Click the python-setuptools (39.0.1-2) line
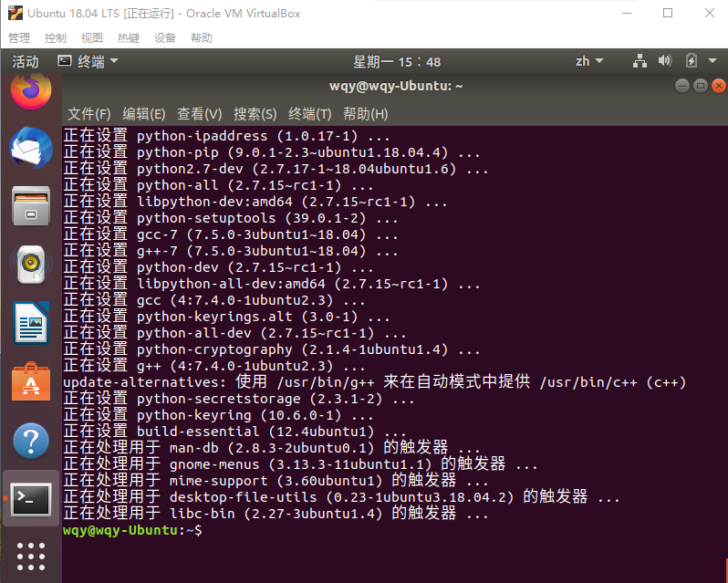Image resolution: width=728 pixels, height=583 pixels. pyautogui.click(x=231, y=218)
